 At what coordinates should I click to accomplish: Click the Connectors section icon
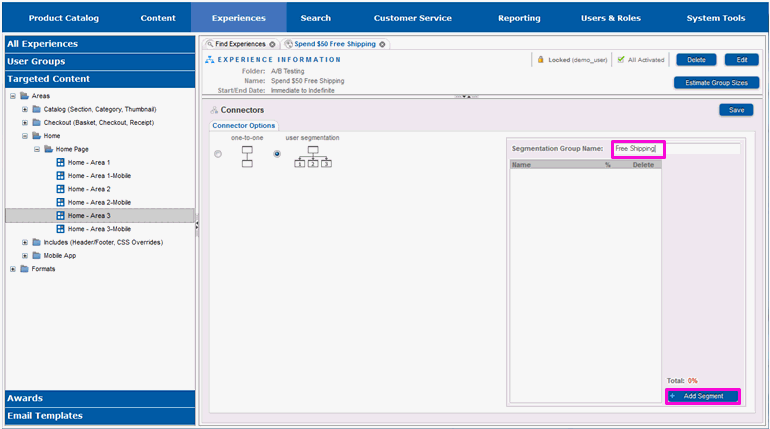pos(214,110)
